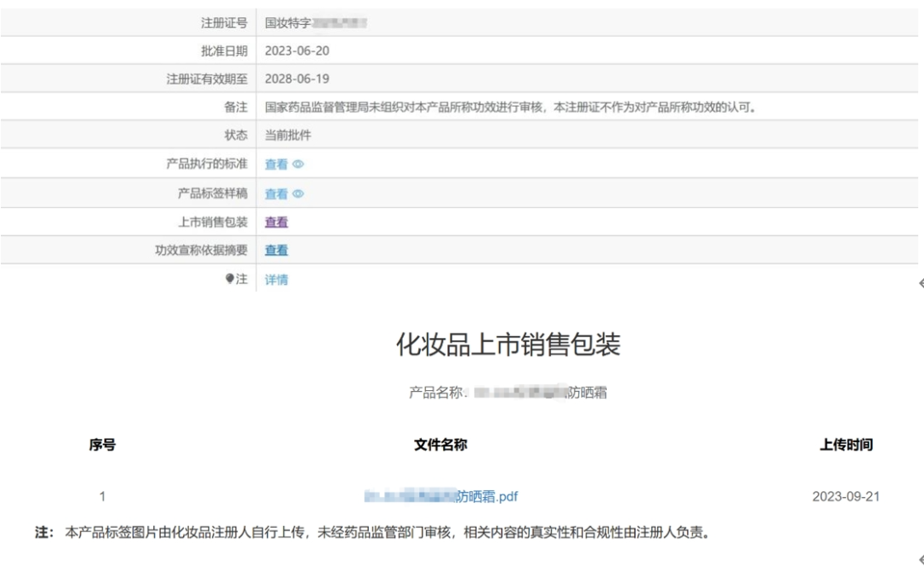Select the upload date 2023-09-21

(845, 496)
